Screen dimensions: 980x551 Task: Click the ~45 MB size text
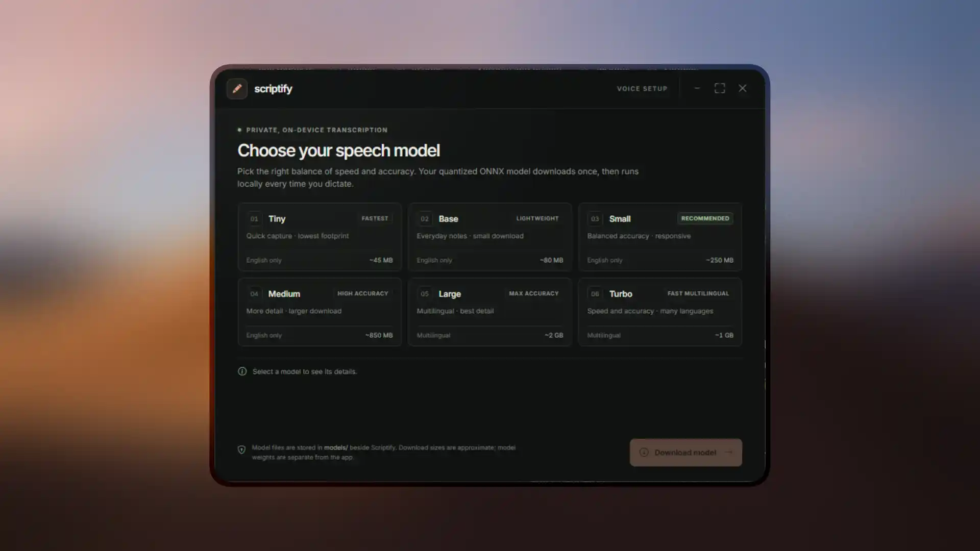tap(381, 260)
